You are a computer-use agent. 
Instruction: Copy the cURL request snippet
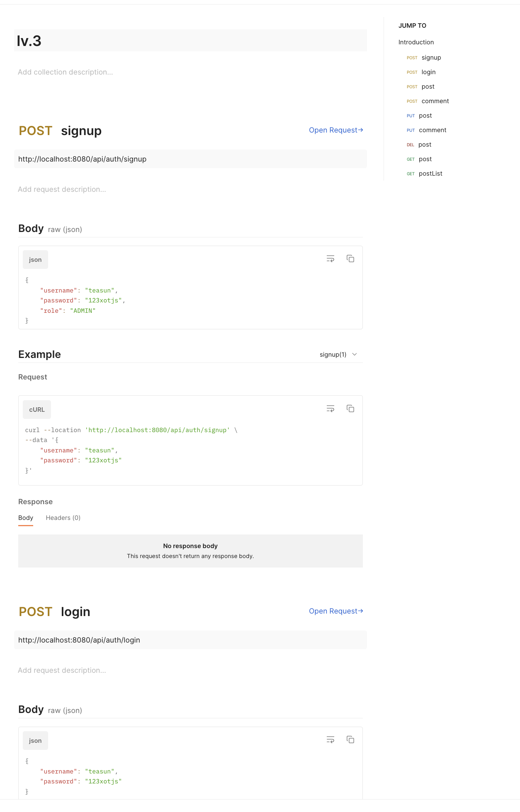pyautogui.click(x=350, y=408)
